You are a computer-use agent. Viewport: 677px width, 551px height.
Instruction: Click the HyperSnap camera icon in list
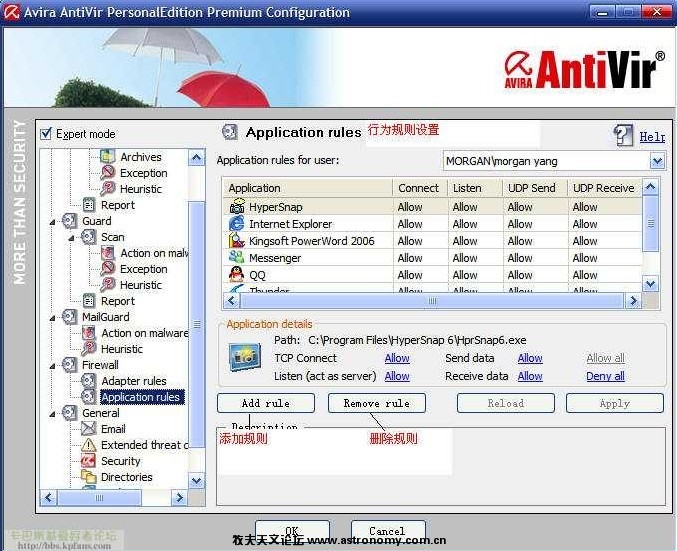pyautogui.click(x=237, y=207)
